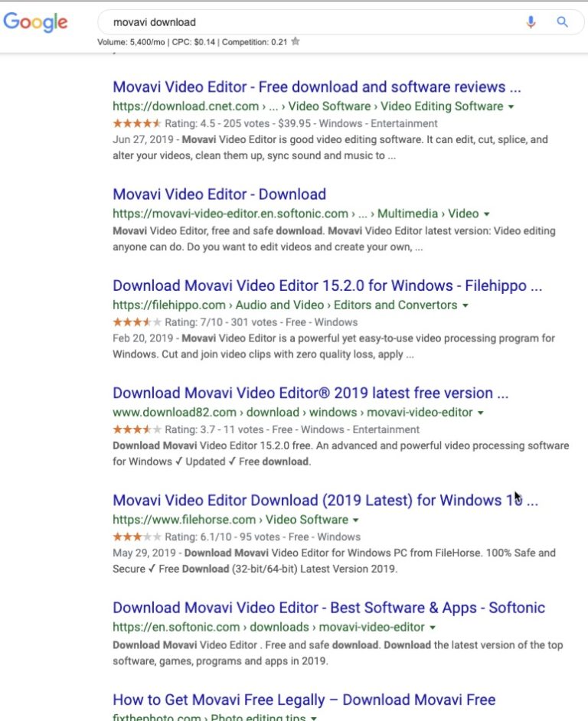Click the microphone voice search icon

(x=531, y=22)
